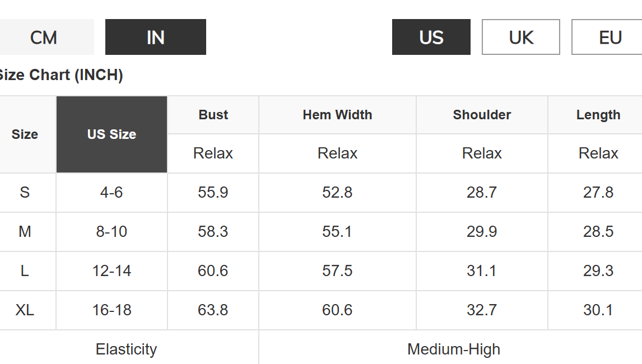Select the IN unit toggle
Viewport: 642px width, 364px height.
click(156, 37)
